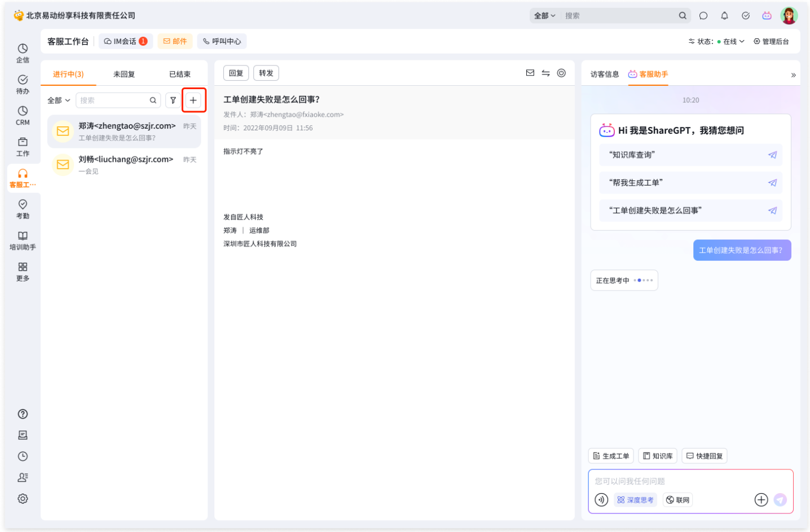Screen dimensions: 810x532
Task: Click the 知识库 button
Action: [658, 456]
